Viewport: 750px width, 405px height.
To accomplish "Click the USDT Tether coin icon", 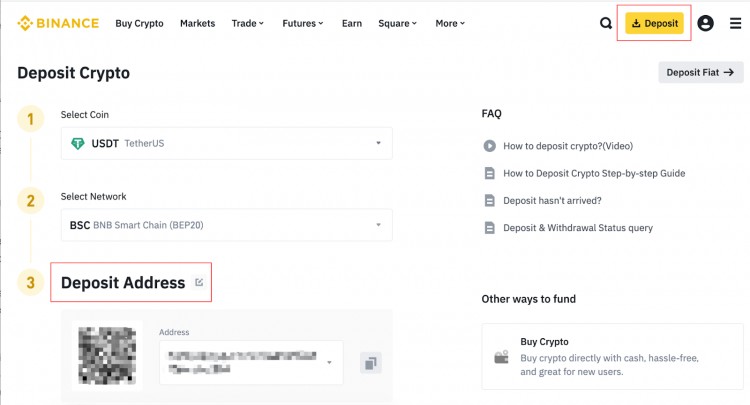I will [x=77, y=143].
